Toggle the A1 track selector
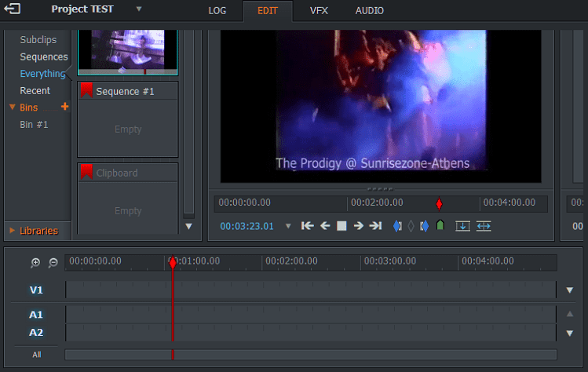588x372 pixels. coord(36,314)
